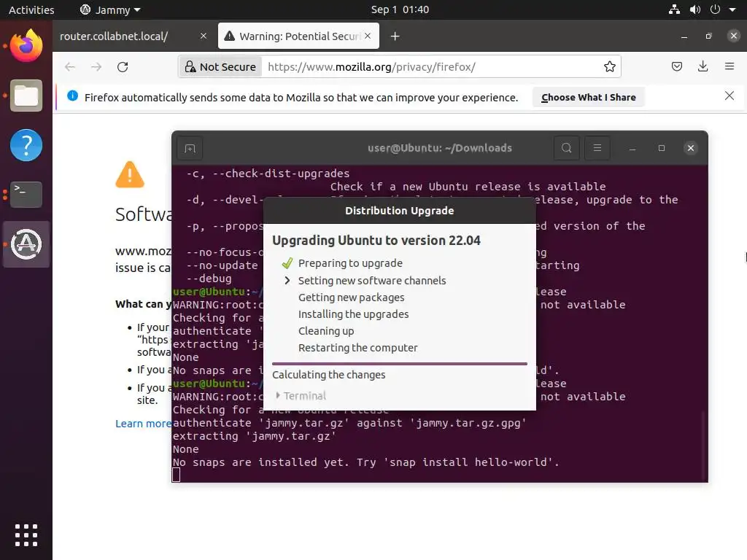Open the Pocket save icon
The image size is (747, 560).
pos(676,66)
